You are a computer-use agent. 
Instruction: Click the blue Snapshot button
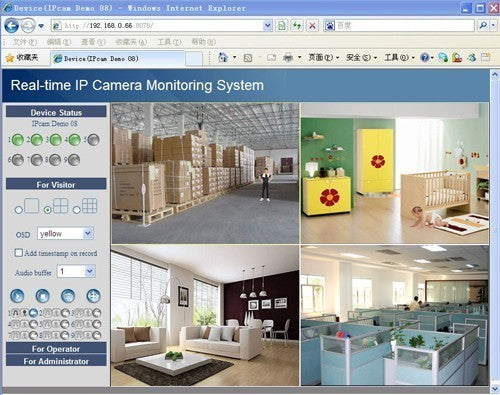tap(68, 296)
